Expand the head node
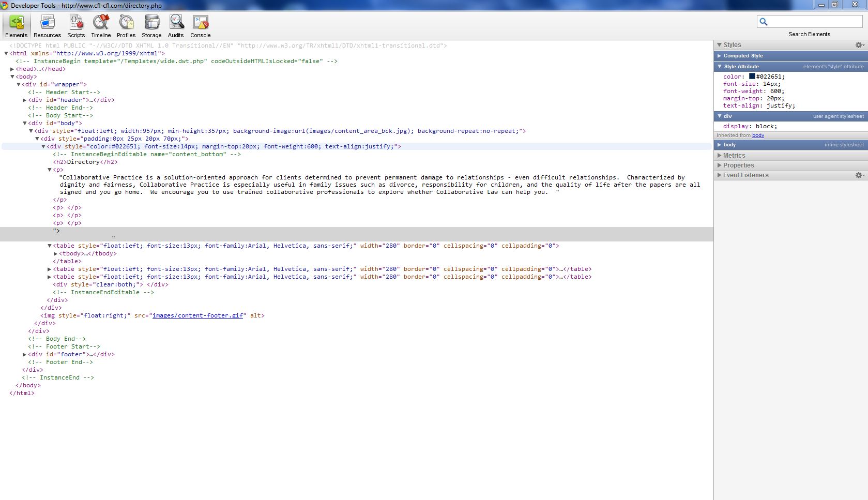 pyautogui.click(x=12, y=69)
